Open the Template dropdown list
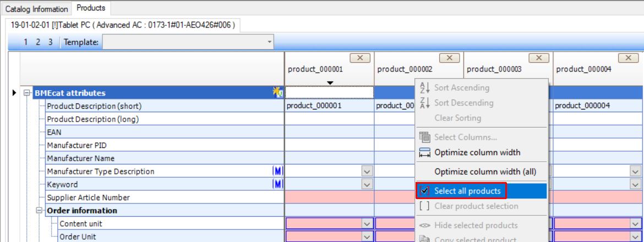This screenshot has width=644, height=242. click(x=269, y=42)
